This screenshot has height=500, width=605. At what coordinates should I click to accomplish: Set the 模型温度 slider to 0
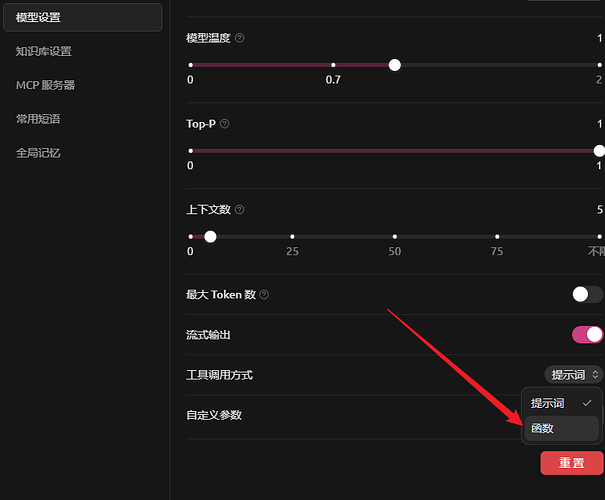tap(191, 65)
